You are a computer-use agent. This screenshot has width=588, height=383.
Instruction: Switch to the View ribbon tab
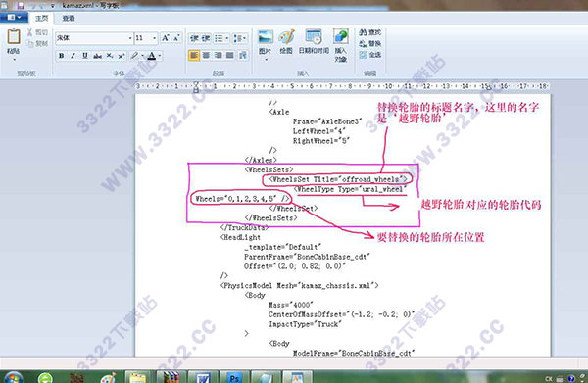(69, 18)
